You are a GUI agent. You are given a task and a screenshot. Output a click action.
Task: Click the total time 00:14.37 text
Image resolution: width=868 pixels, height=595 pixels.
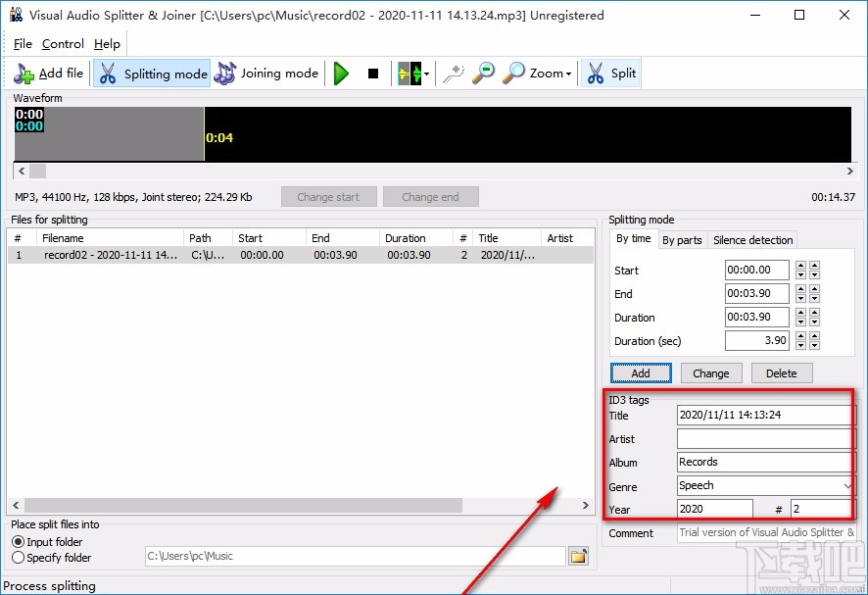833,197
